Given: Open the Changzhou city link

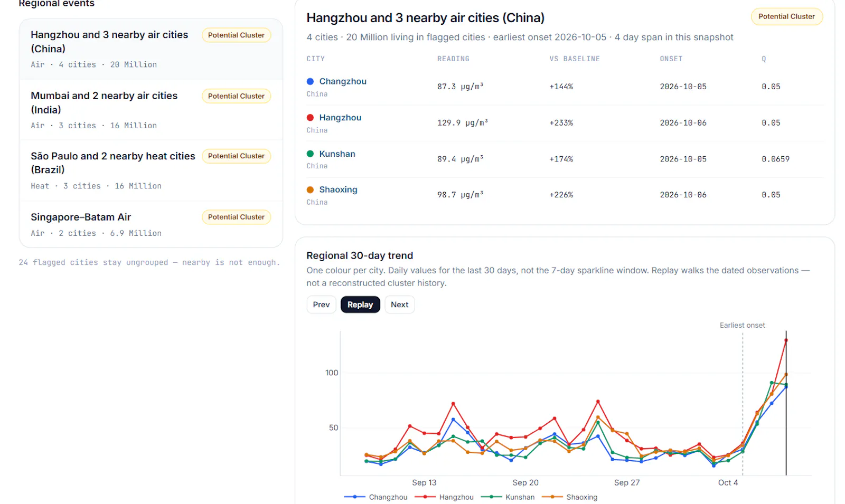Looking at the screenshot, I should pyautogui.click(x=343, y=81).
